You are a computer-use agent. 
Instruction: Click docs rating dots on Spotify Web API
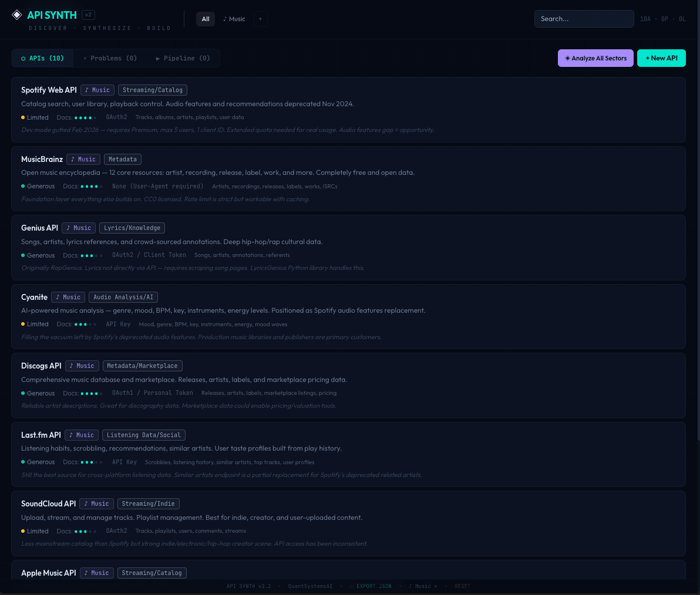point(85,118)
